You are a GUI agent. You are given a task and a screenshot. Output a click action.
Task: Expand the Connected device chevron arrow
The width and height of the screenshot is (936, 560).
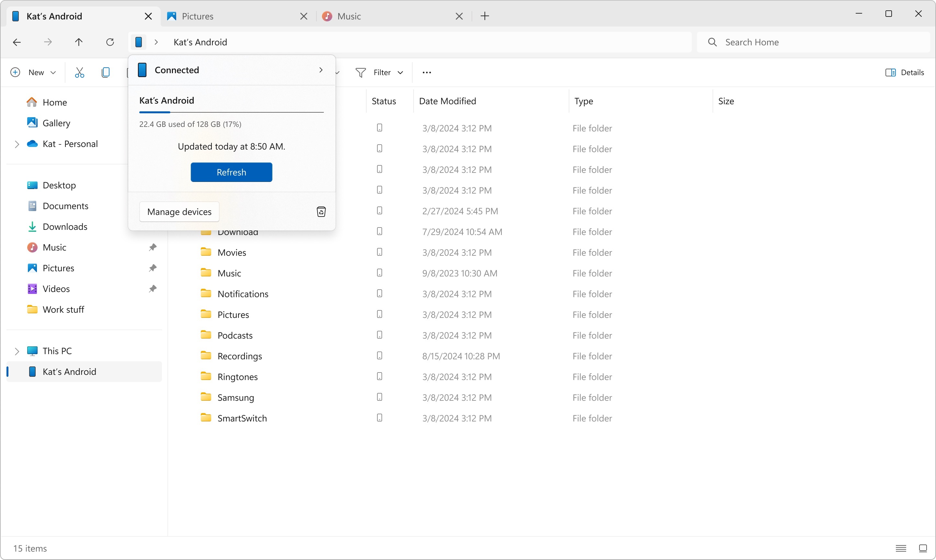tap(321, 69)
